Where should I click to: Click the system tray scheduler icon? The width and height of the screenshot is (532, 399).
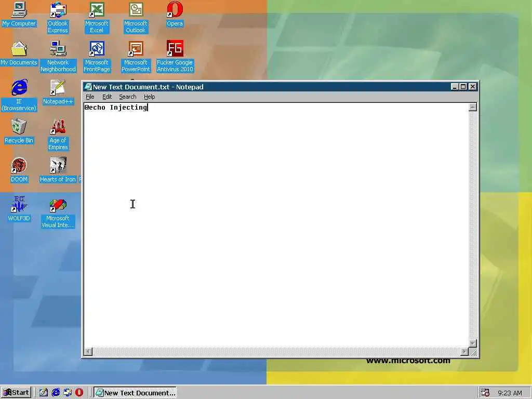pyautogui.click(x=485, y=393)
